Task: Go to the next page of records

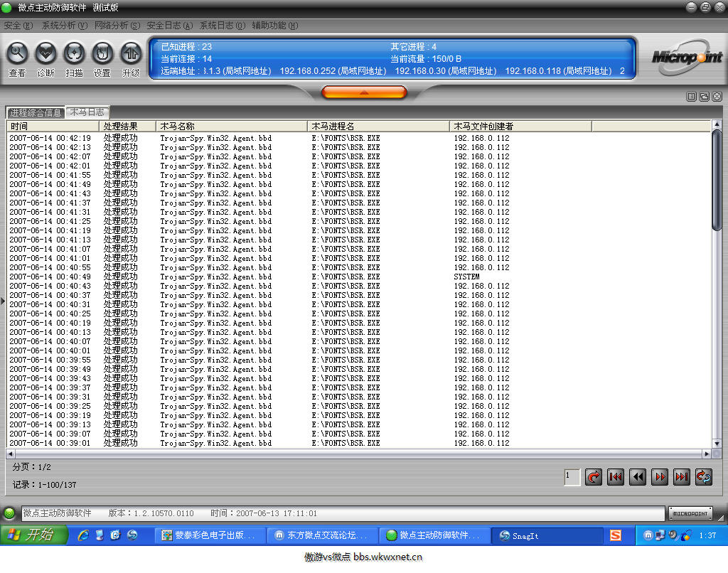Action: click(659, 477)
